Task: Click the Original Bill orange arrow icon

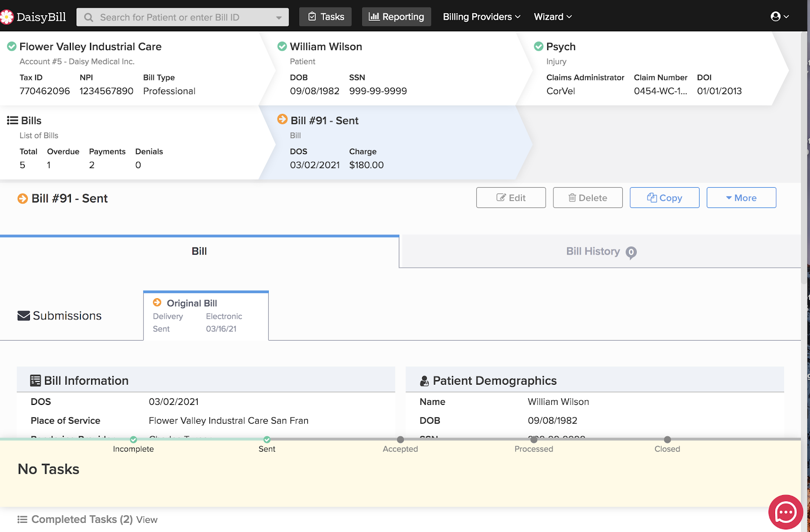Action: 157,302
